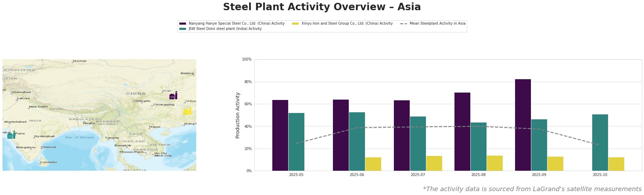Click the teal JSW Steel legend swatch
This screenshot has height=195, width=644.
[182, 29]
